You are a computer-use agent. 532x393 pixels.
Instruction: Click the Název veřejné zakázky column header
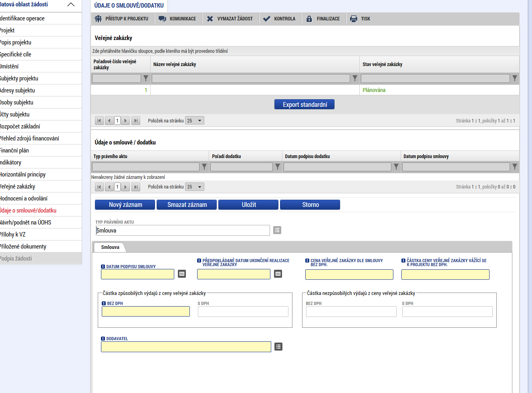(255, 64)
